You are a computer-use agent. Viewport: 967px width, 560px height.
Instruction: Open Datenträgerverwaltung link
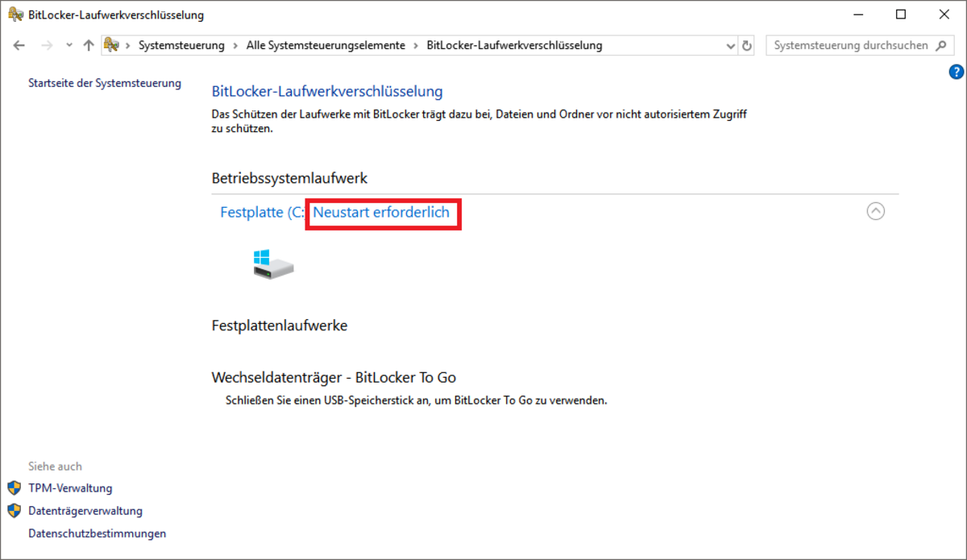[85, 511]
